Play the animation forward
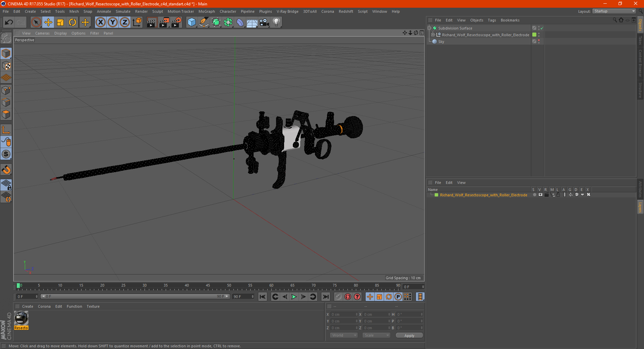The height and width of the screenshot is (349, 644). tap(294, 297)
